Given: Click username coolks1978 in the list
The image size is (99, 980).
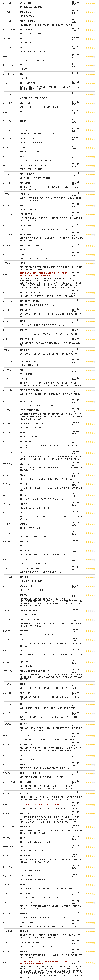Looking at the screenshot, I should point(8,103).
